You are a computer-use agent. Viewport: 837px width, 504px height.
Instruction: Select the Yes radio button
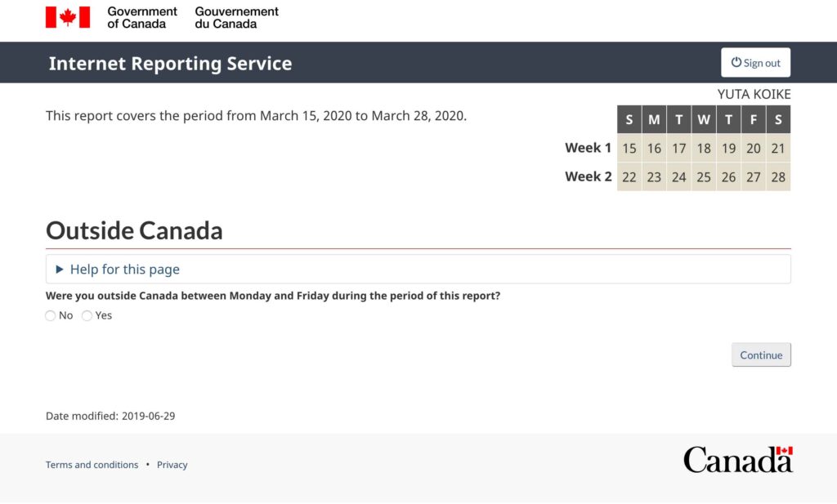pos(87,316)
